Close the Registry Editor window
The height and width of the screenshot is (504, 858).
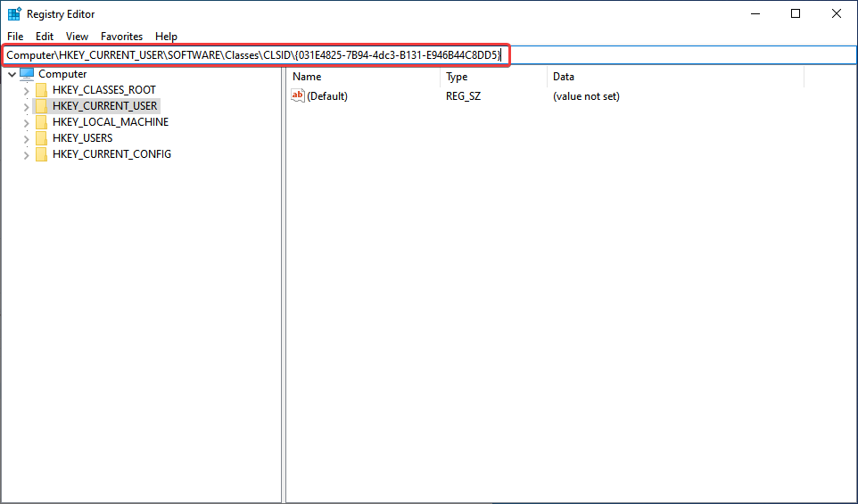[x=836, y=13]
